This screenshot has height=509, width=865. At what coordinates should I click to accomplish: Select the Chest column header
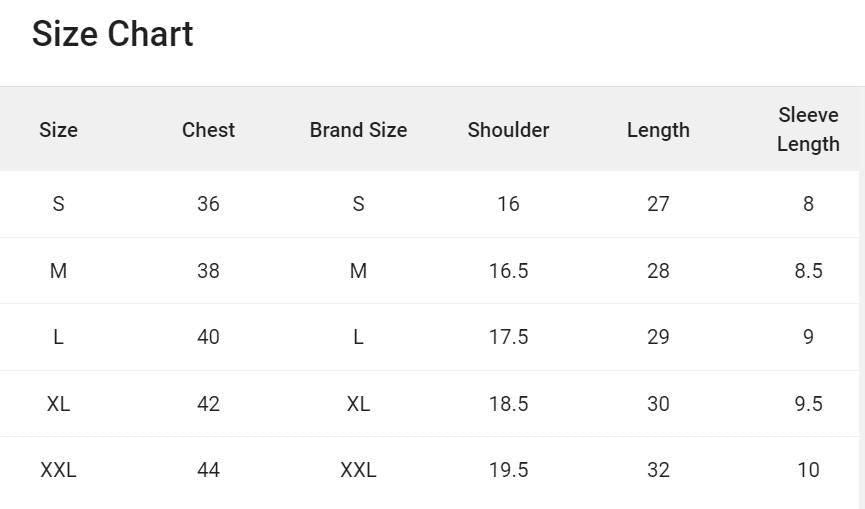[x=209, y=130]
